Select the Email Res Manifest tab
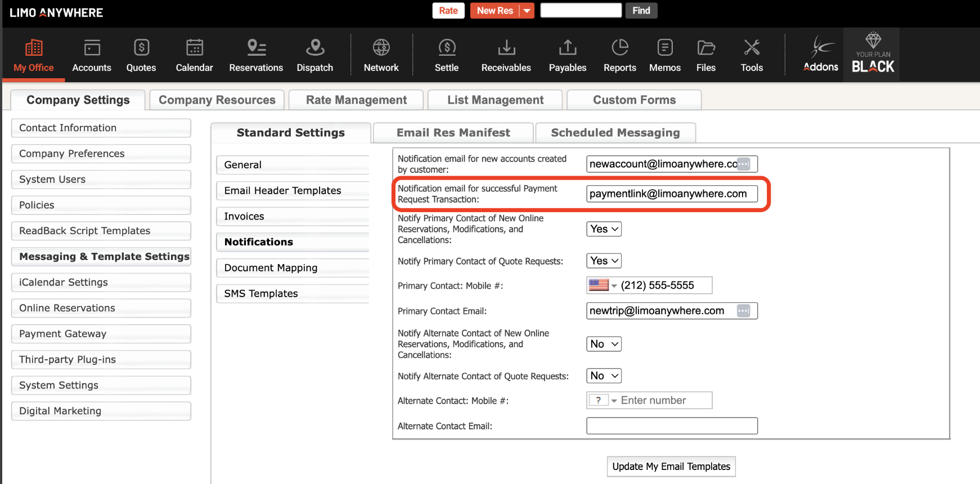This screenshot has width=980, height=484. point(453,133)
